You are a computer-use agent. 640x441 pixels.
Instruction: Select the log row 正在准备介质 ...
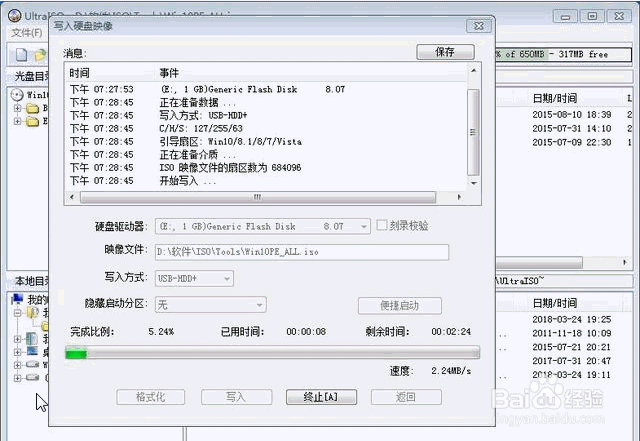click(x=265, y=155)
